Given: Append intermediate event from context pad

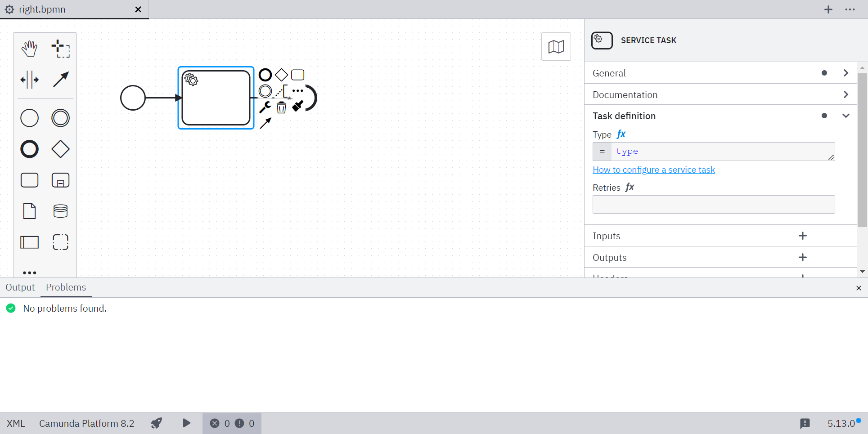Looking at the screenshot, I should tap(265, 91).
